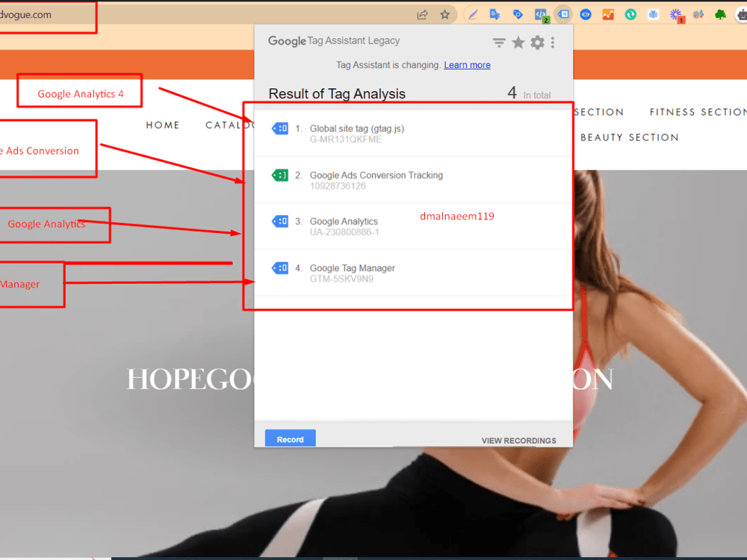Open the green circular arrows extension
Viewport: 747px width, 560px height.
[630, 15]
